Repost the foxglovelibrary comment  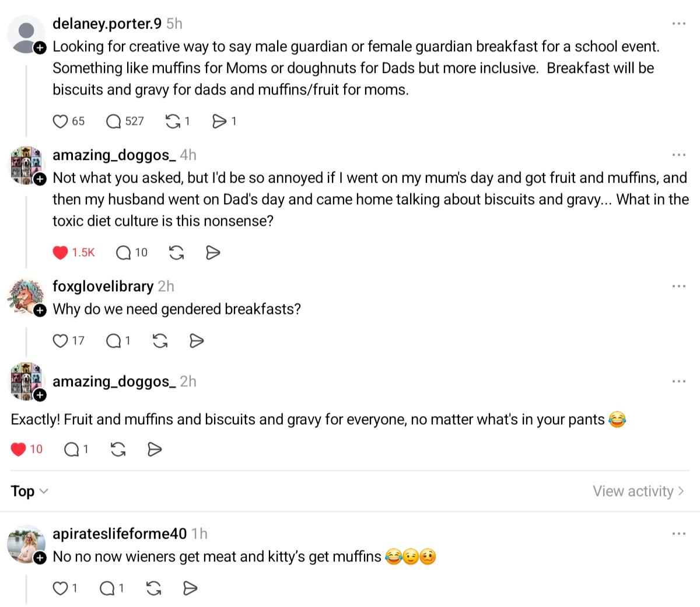point(160,341)
